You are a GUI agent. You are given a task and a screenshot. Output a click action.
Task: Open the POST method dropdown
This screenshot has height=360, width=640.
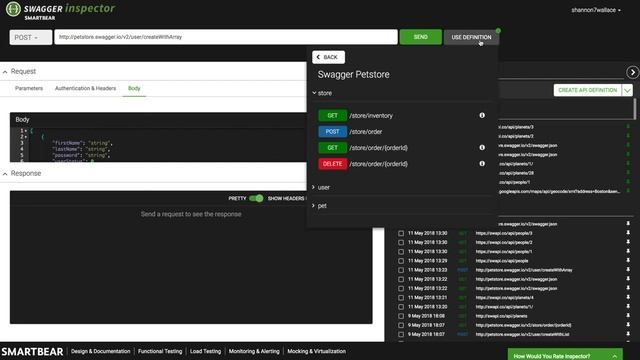click(31, 37)
